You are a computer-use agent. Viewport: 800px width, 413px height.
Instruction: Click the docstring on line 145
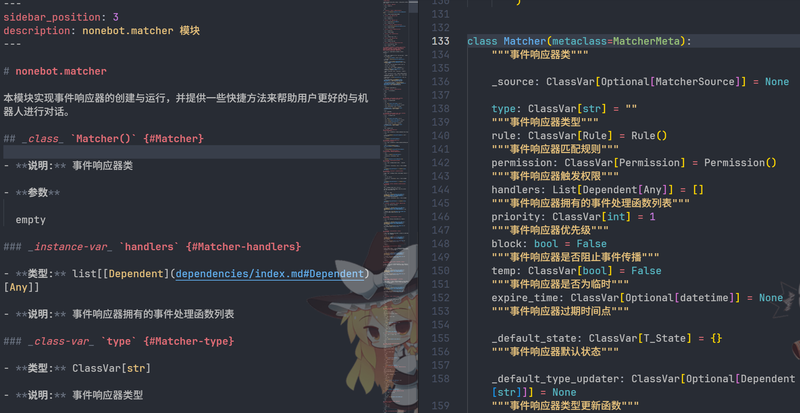(590, 203)
